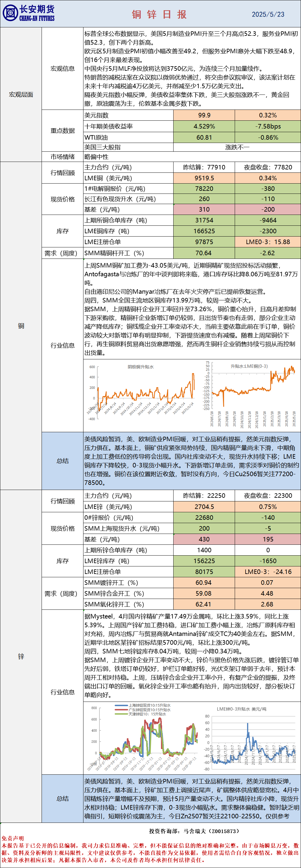Select the 4.529% yield cell
This screenshot has width=301, height=868.
pos(204,126)
